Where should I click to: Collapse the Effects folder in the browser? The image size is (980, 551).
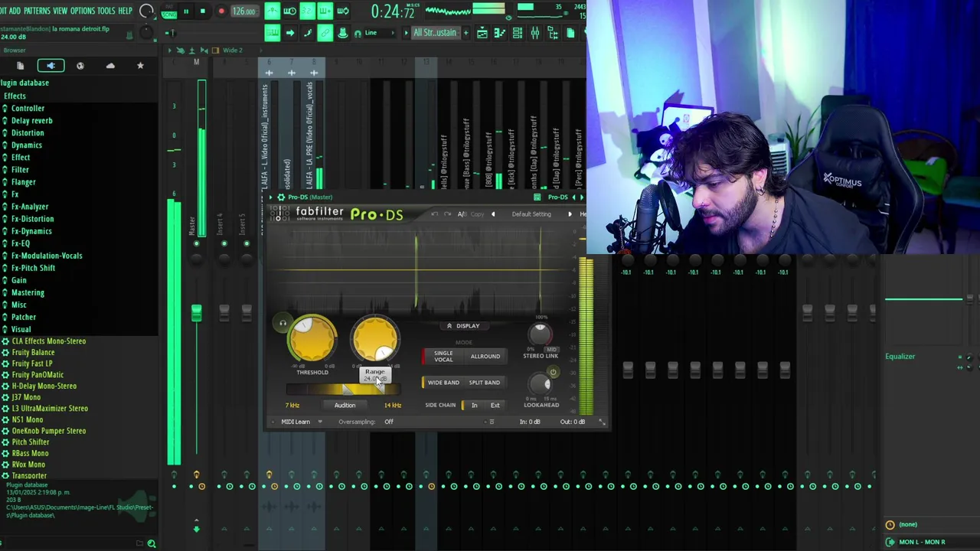tap(15, 96)
